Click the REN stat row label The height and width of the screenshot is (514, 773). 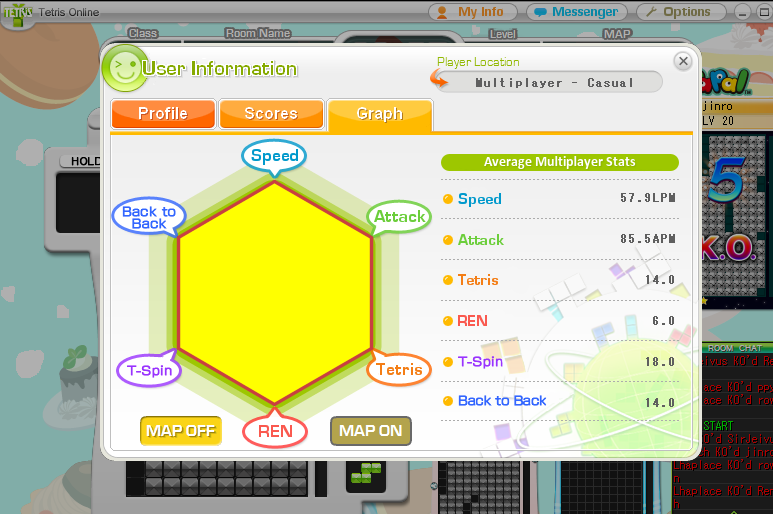(472, 321)
